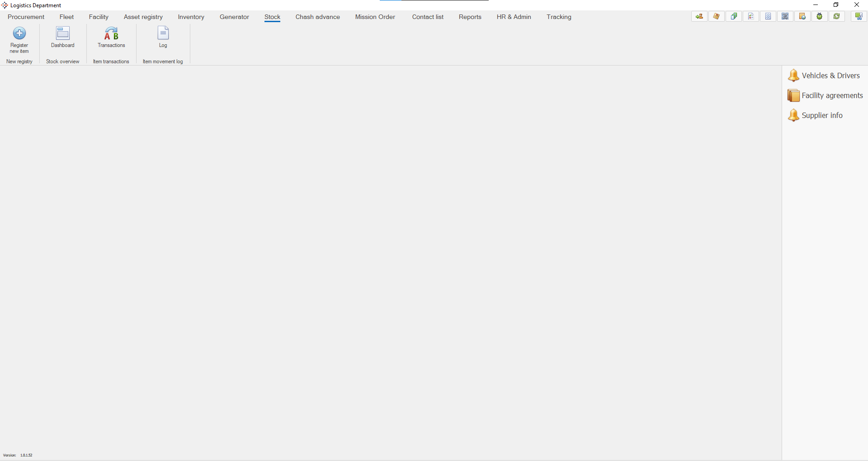Click the Register new item icon

[x=19, y=34]
